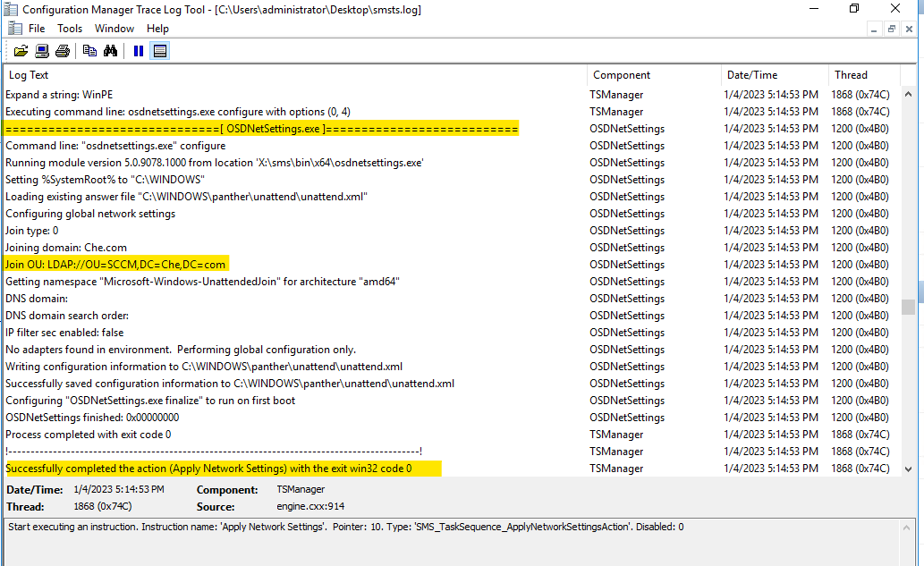
Task: Click log list scrollbar up arrow
Action: 908,94
